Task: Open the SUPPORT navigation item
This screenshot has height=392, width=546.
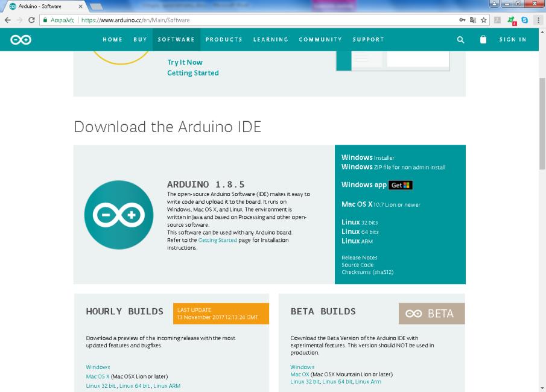Action: (x=368, y=39)
